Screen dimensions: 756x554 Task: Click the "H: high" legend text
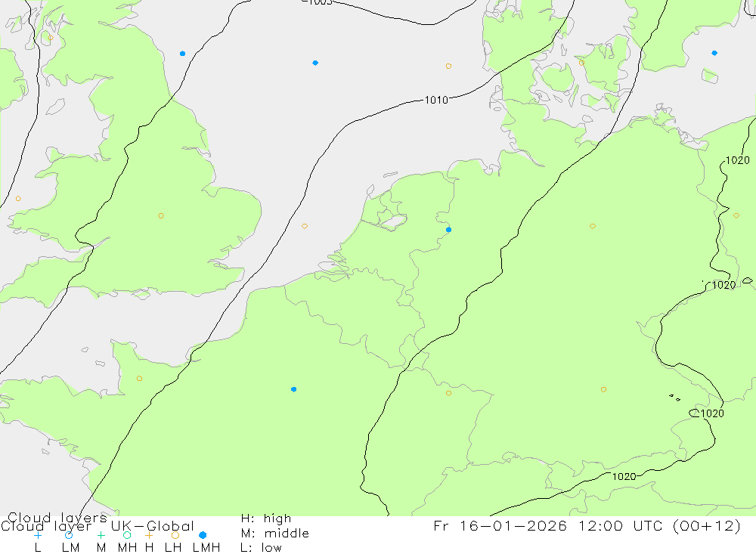tap(266, 518)
